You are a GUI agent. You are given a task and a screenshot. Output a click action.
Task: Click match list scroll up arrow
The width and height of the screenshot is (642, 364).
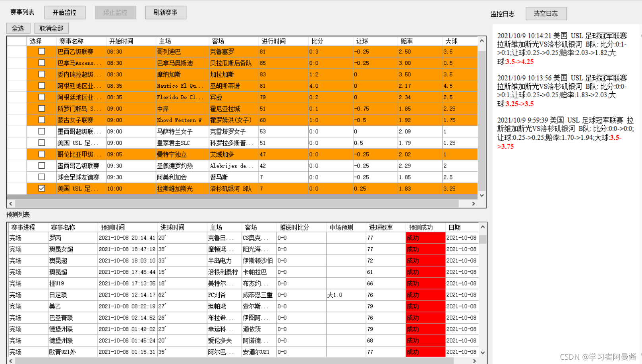(x=482, y=40)
